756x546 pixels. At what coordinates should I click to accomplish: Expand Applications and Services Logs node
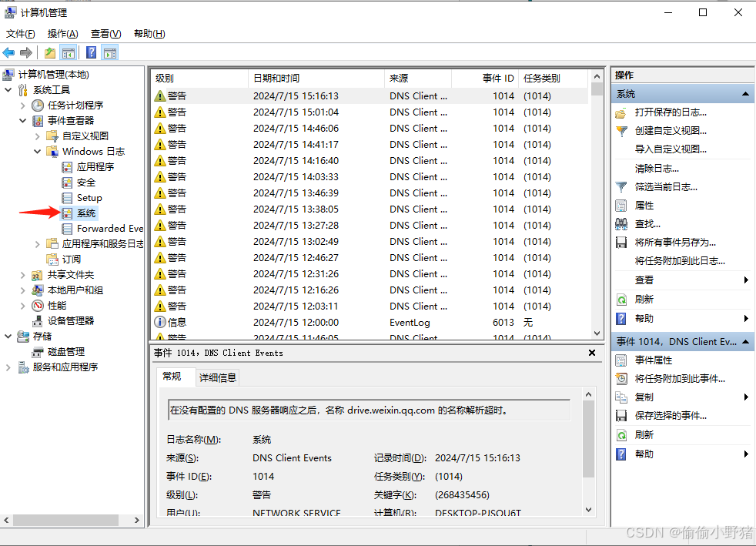coord(38,244)
